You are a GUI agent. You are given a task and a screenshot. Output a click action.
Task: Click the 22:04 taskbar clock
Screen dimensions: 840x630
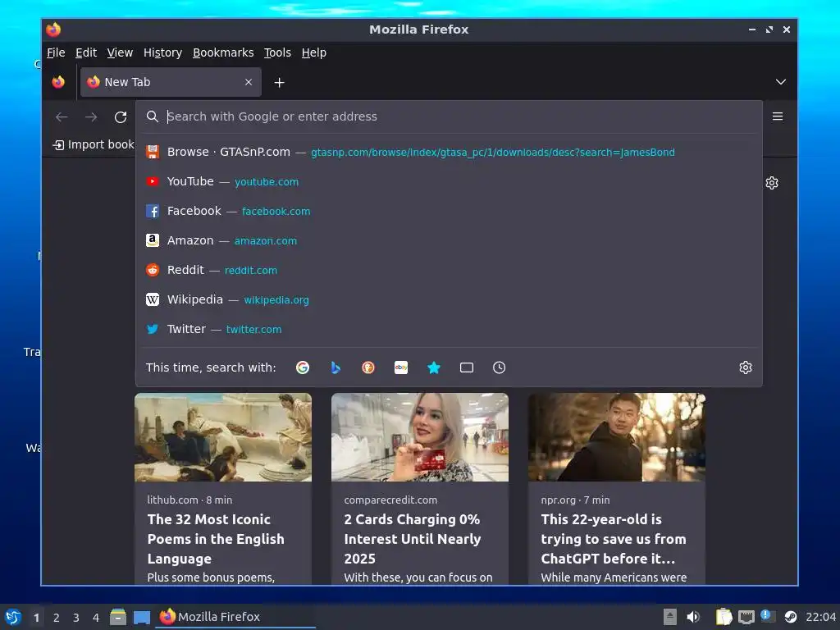[820, 617]
